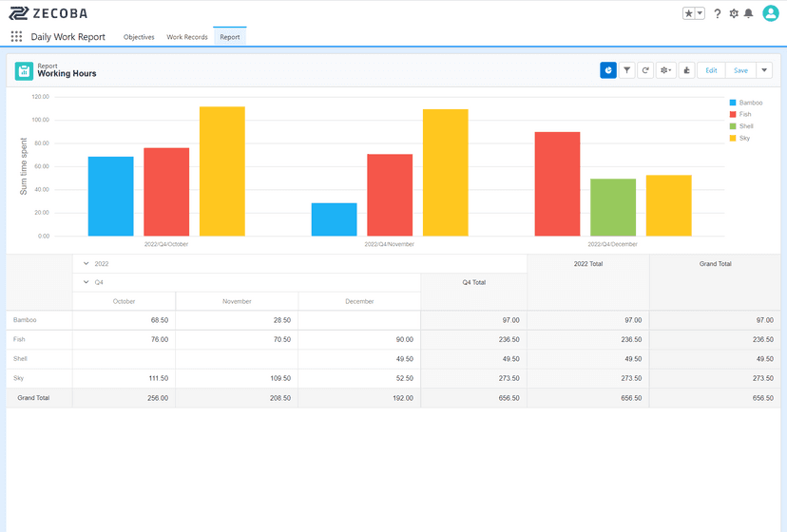Viewport: 787px width, 532px height.
Task: Click the thumbs-up icon in the report toolbar
Action: click(x=685, y=70)
